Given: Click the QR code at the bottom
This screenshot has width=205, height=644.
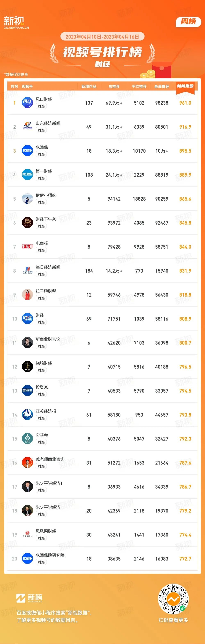Looking at the screenshot, I should tap(173, 599).
